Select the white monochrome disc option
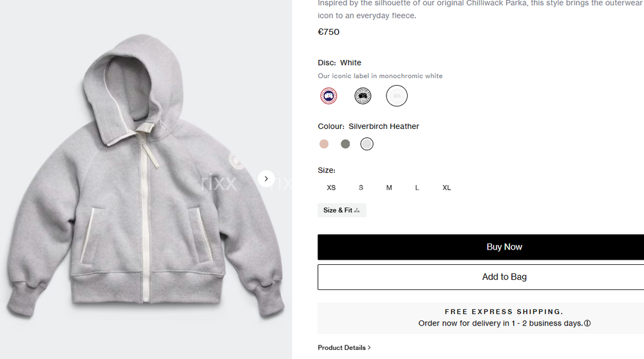Image resolution: width=644 pixels, height=359 pixels. (397, 96)
